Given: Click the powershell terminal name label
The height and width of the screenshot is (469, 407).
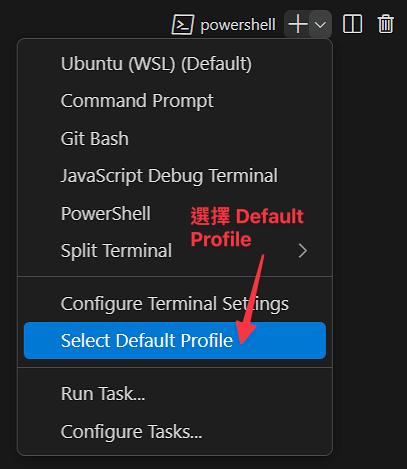Looking at the screenshot, I should click(238, 25).
